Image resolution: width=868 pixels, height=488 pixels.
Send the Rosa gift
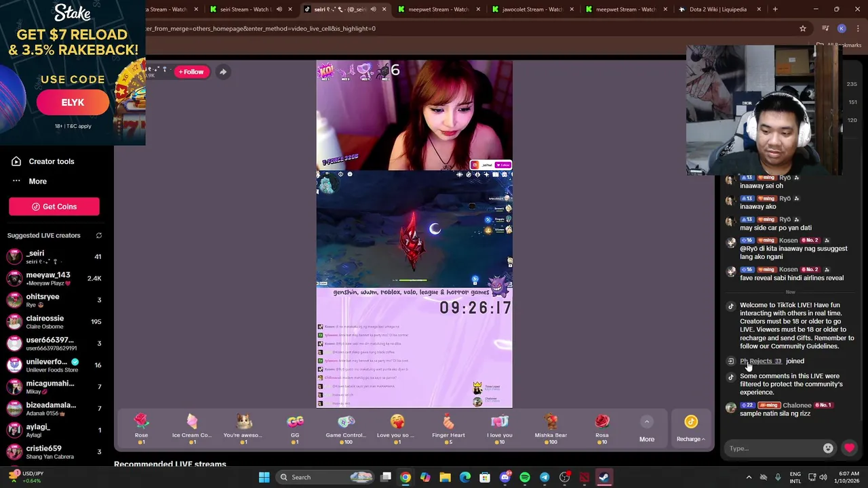(x=602, y=429)
